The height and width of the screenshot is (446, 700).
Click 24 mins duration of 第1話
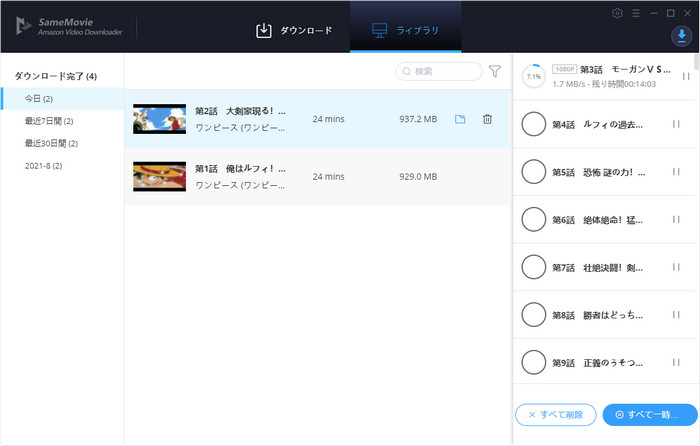(329, 177)
